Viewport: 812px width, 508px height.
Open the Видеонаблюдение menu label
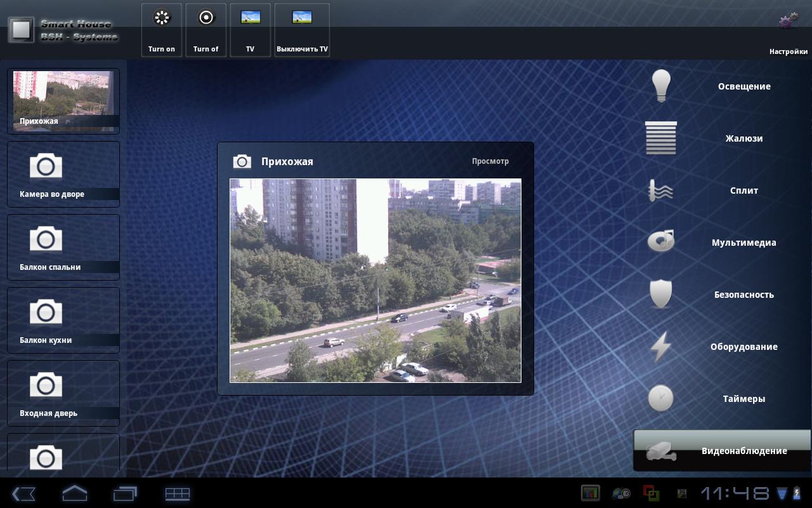744,451
